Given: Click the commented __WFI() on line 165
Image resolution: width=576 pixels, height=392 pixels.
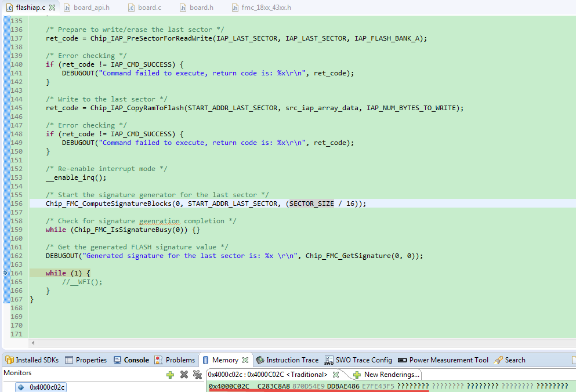Looking at the screenshot, I should tap(82, 282).
